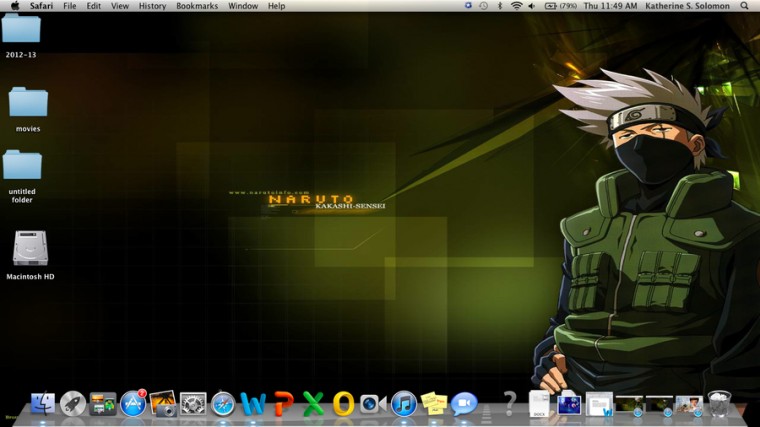Screen dimensions: 760x427
Task: Restore minimized window with blue desktop thumbnail
Action: [569, 404]
